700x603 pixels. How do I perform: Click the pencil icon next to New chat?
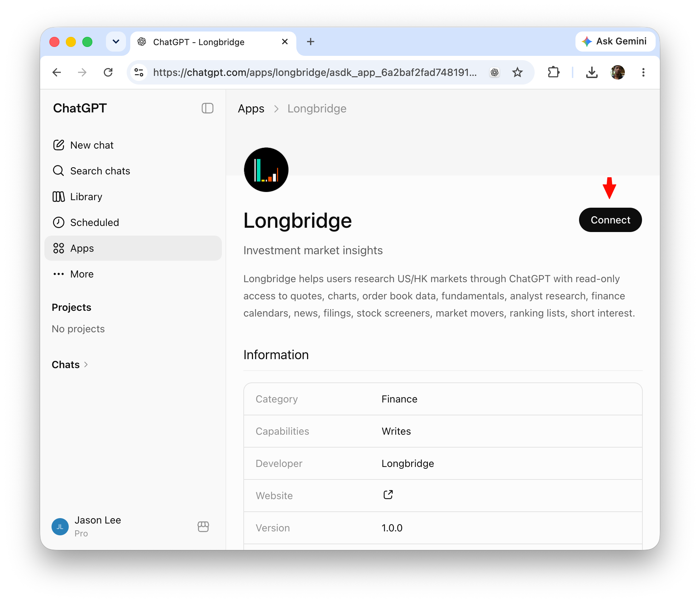[59, 145]
